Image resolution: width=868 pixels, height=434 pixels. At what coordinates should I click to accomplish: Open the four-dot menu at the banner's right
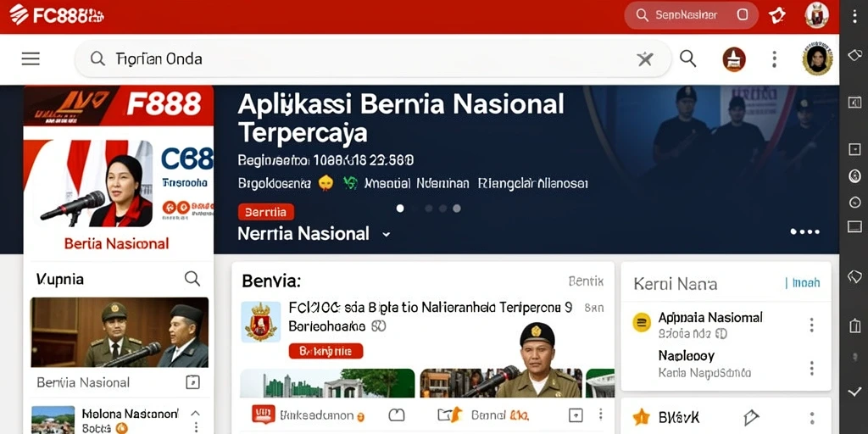[x=805, y=232]
